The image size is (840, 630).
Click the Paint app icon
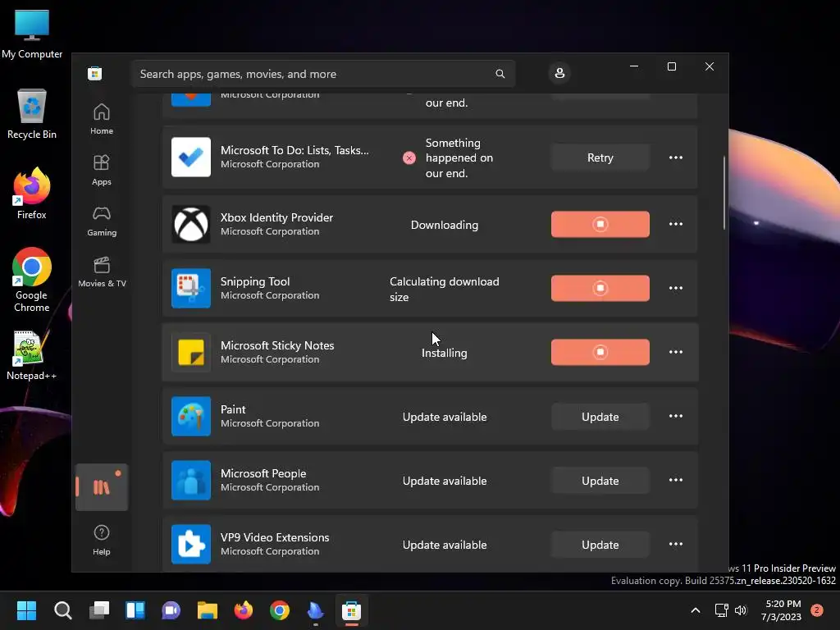pos(190,416)
